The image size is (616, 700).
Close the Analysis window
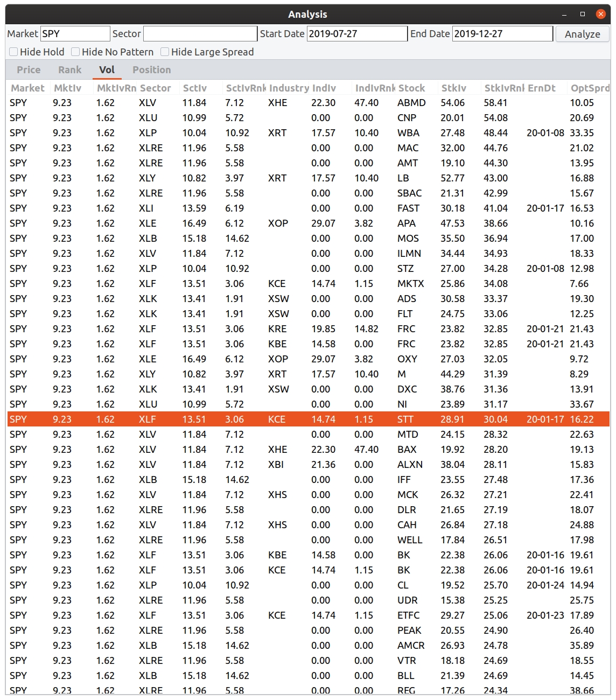pos(601,14)
